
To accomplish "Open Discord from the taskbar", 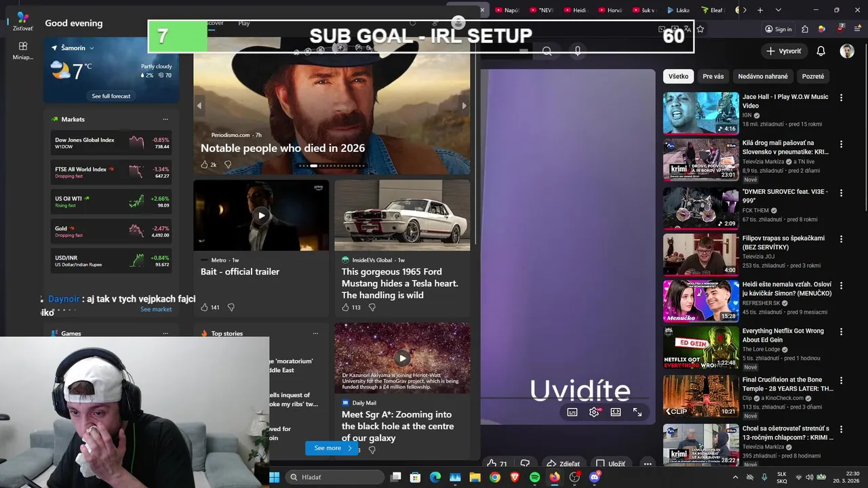I will [x=595, y=477].
